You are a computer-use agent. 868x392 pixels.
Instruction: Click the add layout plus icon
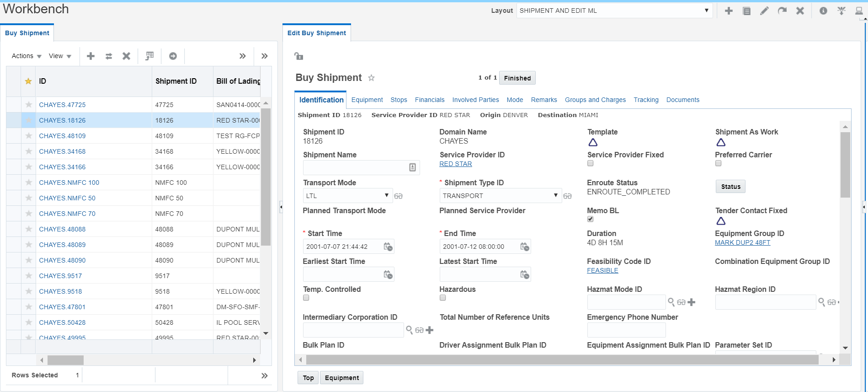coord(729,11)
